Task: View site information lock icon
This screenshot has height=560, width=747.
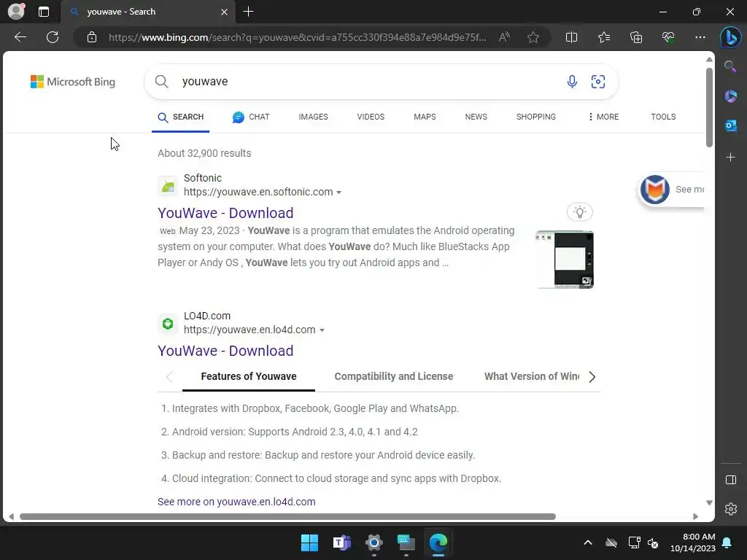Action: [92, 37]
